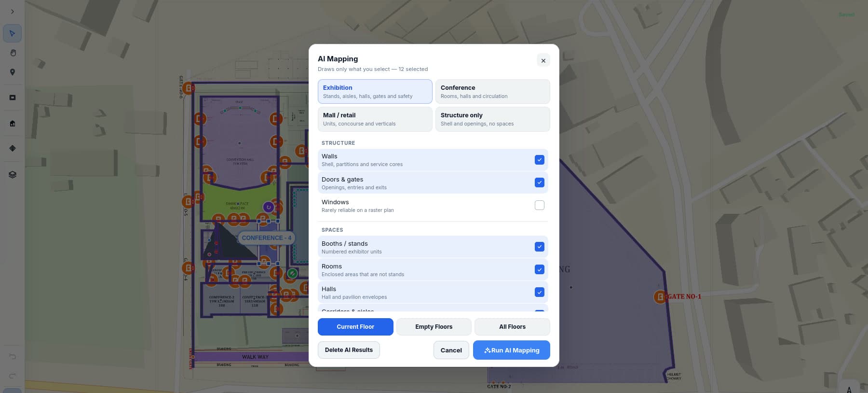Click the CONFERENCE - 4 map label
This screenshot has height=393, width=868.
click(266, 238)
